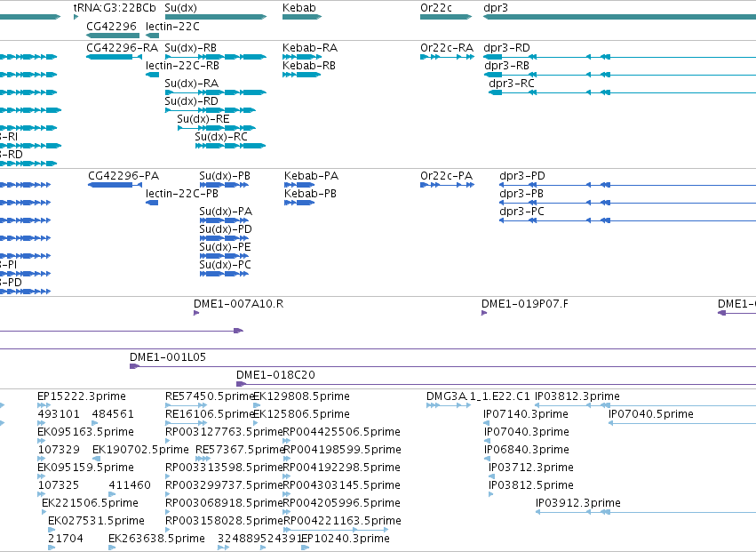Select the tRNA:G3:22BCb gene label
The width and height of the screenshot is (756, 552).
(115, 8)
